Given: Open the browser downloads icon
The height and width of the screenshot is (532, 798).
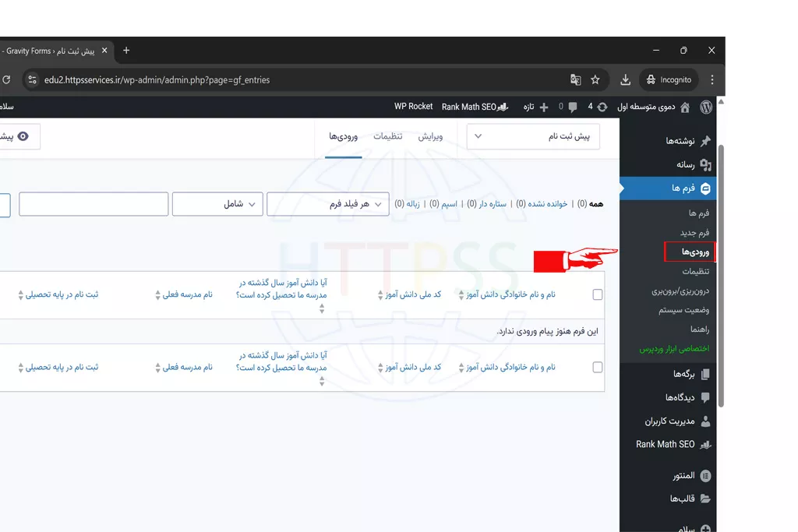Looking at the screenshot, I should (x=625, y=79).
